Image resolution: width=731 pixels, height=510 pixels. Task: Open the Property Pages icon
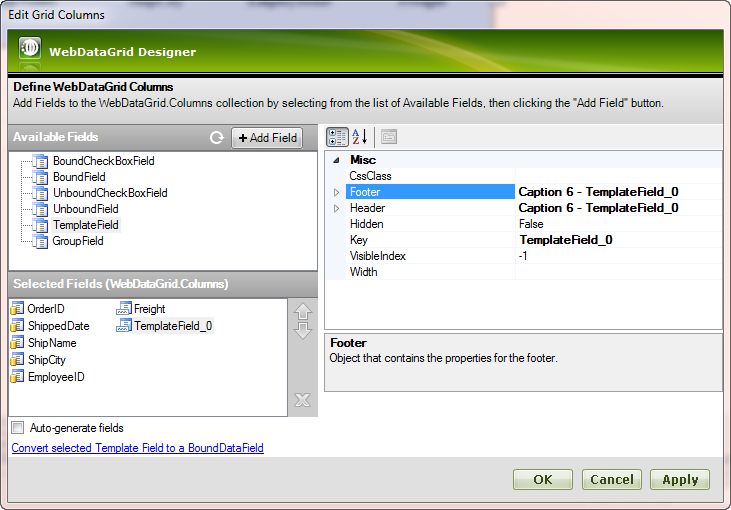[x=389, y=137]
